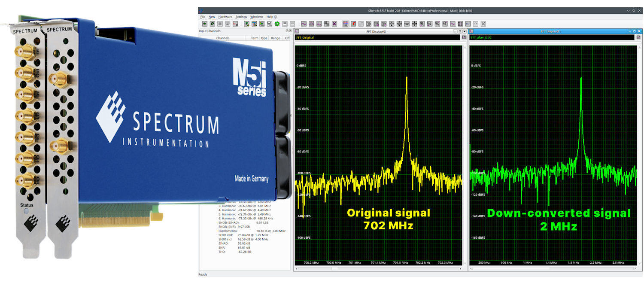Expand the Range column in Input Channels
This screenshot has height=283, width=644.
point(275,38)
